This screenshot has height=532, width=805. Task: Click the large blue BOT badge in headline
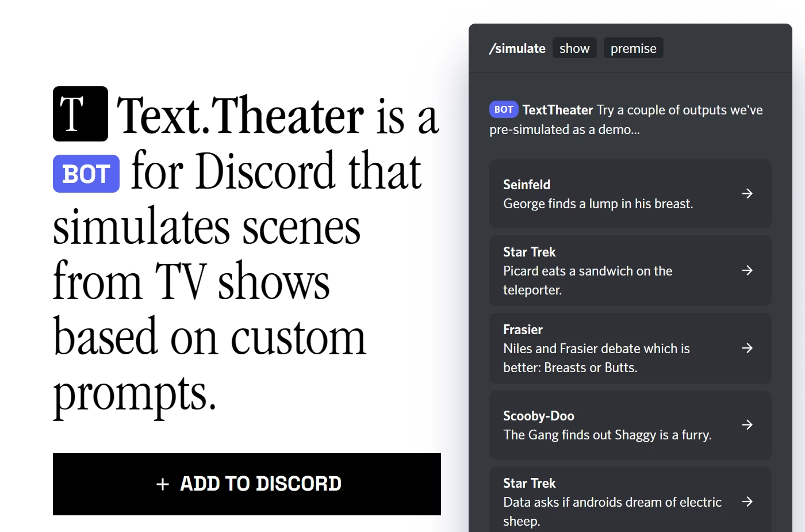pyautogui.click(x=86, y=174)
